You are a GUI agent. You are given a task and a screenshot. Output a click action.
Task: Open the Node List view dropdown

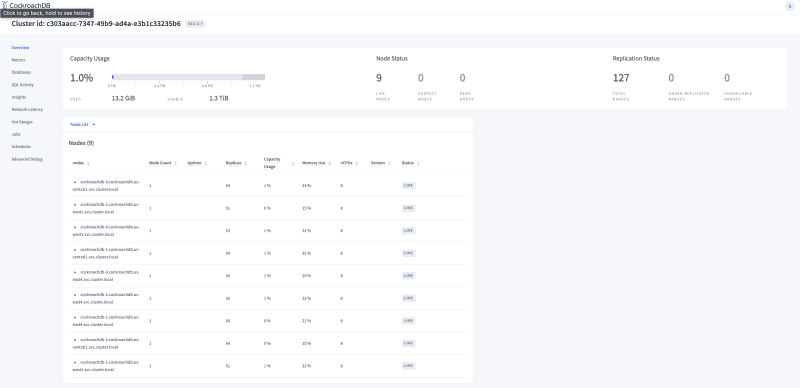[83, 124]
